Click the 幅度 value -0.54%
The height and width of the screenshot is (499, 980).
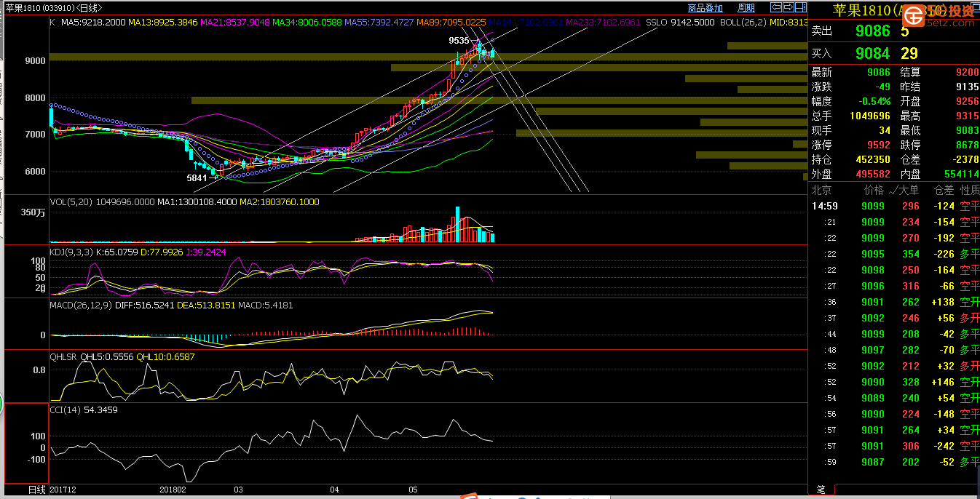click(874, 101)
